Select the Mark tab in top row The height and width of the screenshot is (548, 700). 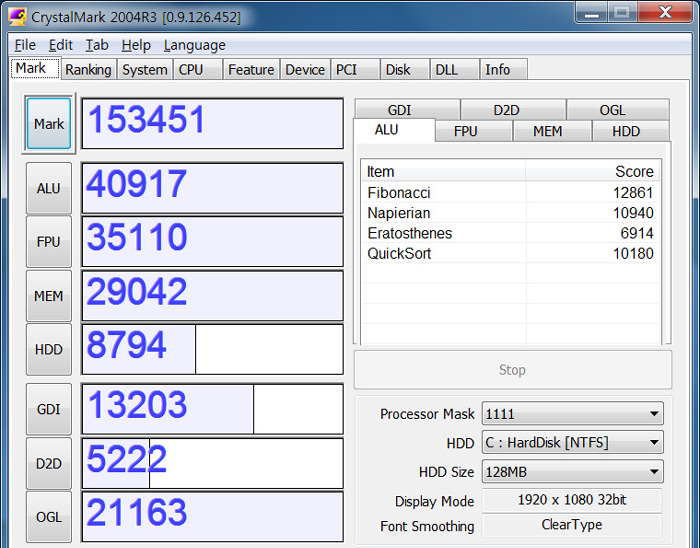click(x=35, y=68)
